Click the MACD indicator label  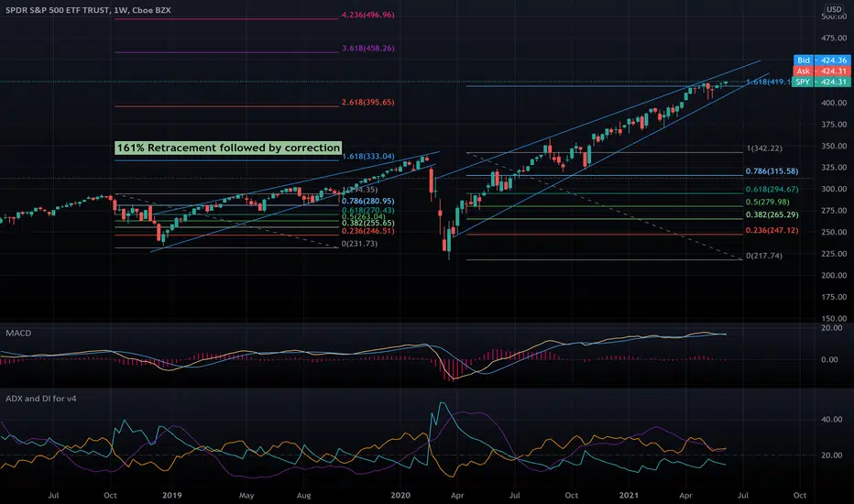pyautogui.click(x=18, y=333)
